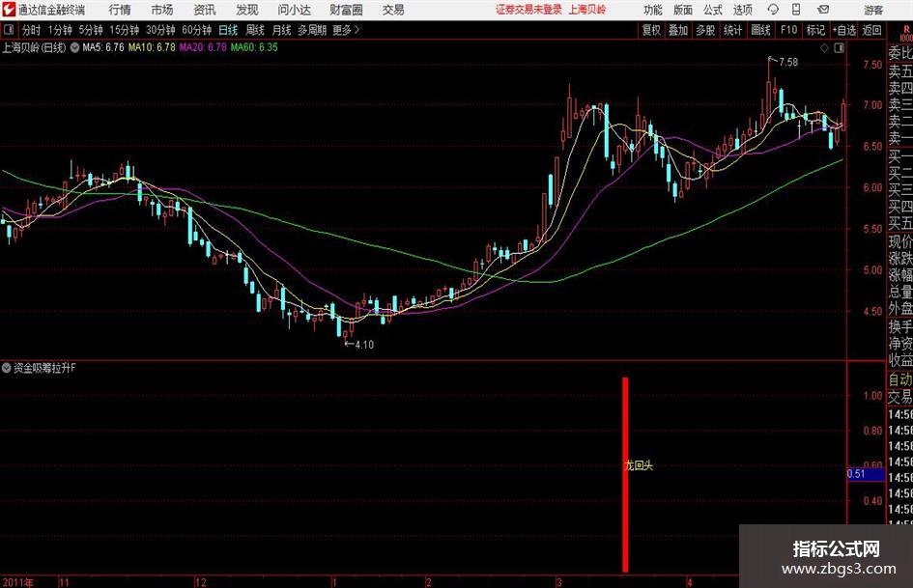Open the customer service headset icon
This screenshot has height=588, width=913.
[773, 10]
